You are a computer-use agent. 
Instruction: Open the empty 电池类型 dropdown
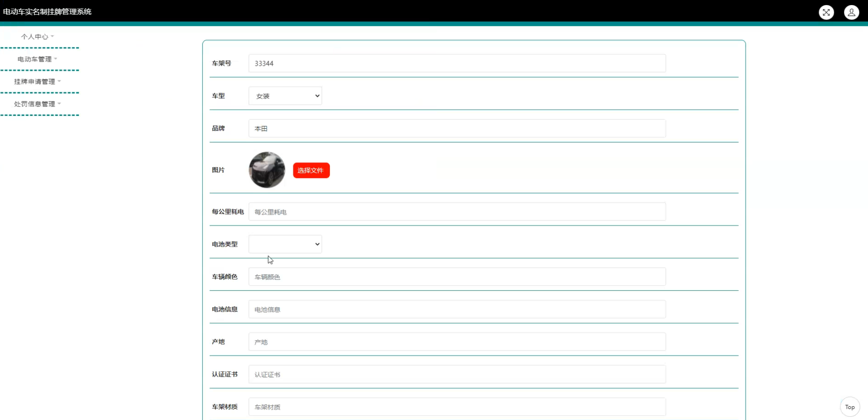pos(285,244)
